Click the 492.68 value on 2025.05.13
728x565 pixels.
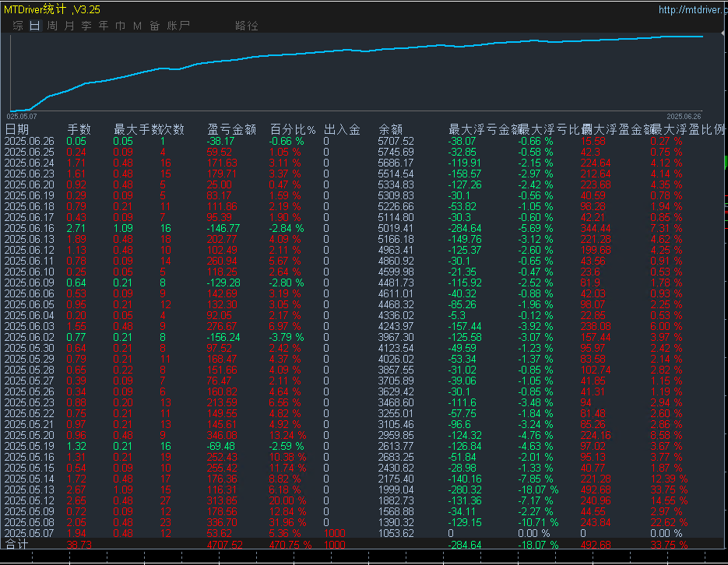(596, 490)
